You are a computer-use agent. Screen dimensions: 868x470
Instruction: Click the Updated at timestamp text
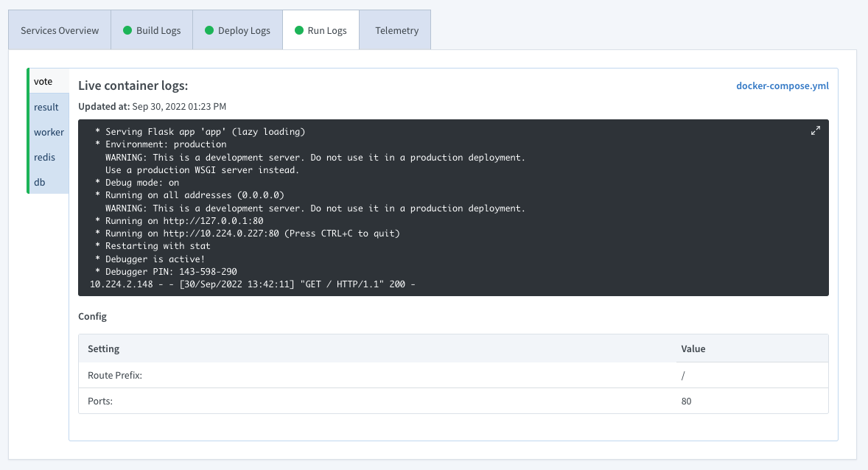coord(153,106)
